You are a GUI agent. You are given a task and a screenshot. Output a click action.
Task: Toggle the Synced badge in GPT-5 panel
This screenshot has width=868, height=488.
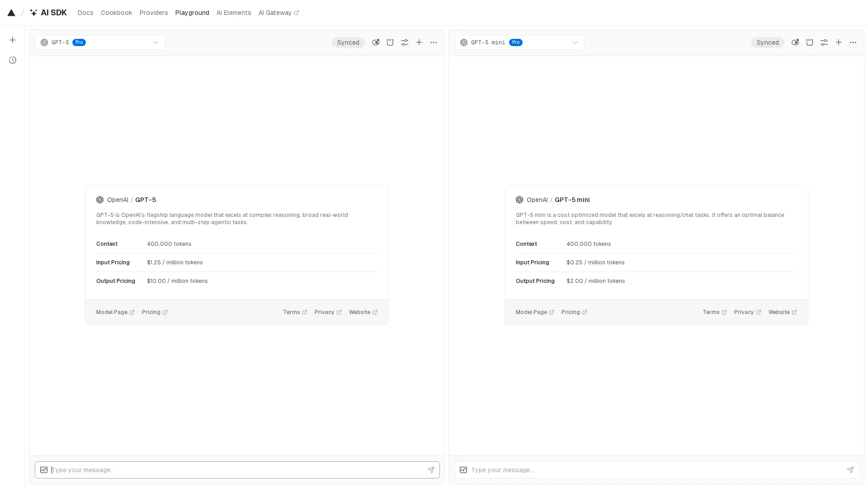(x=348, y=42)
